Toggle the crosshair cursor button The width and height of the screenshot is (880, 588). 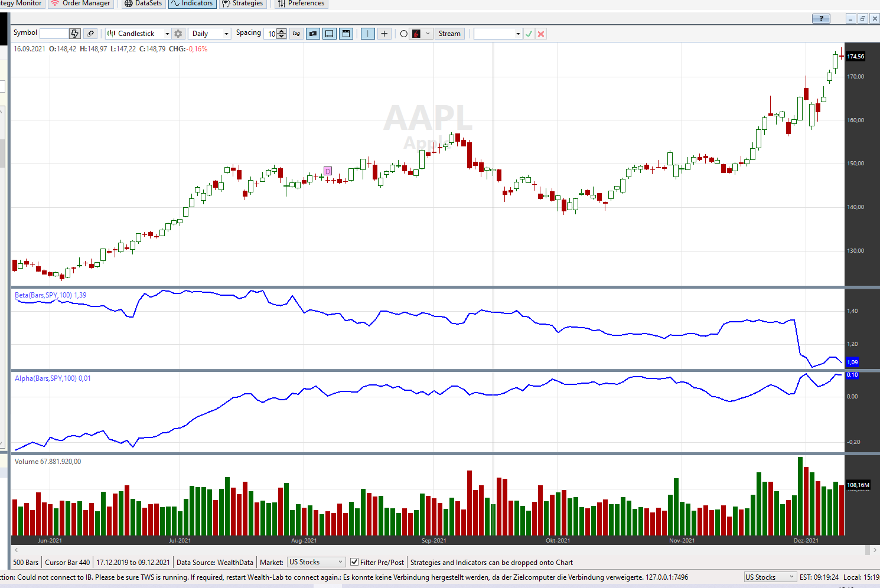click(x=384, y=34)
